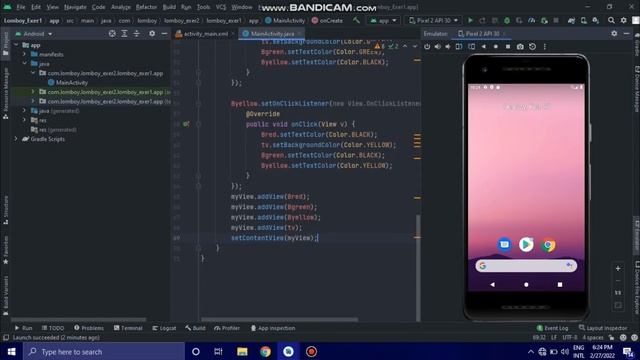Open the Android view selector dropdown
640x360 pixels.
tap(34, 34)
